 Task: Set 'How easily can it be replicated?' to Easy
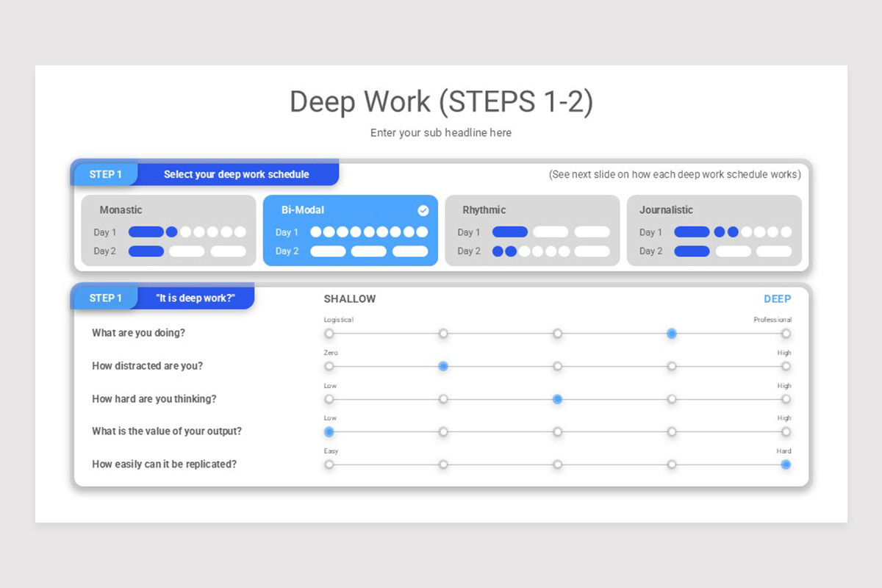pyautogui.click(x=329, y=465)
